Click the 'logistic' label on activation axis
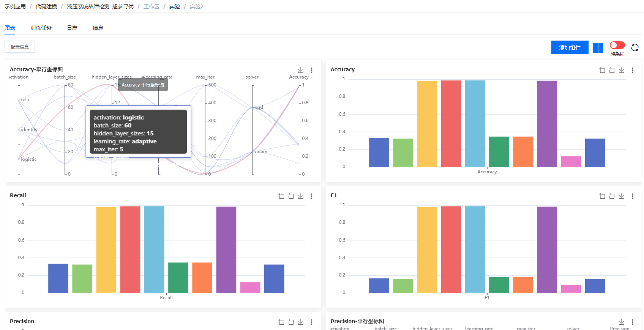This screenshot has height=330, width=644. [29, 159]
